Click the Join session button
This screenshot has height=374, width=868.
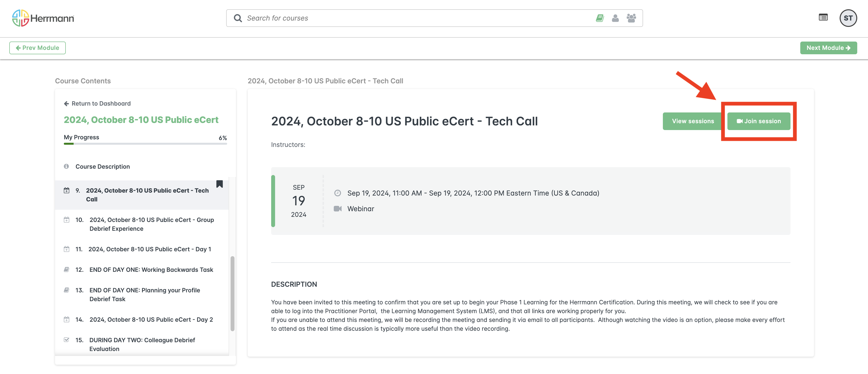click(758, 121)
